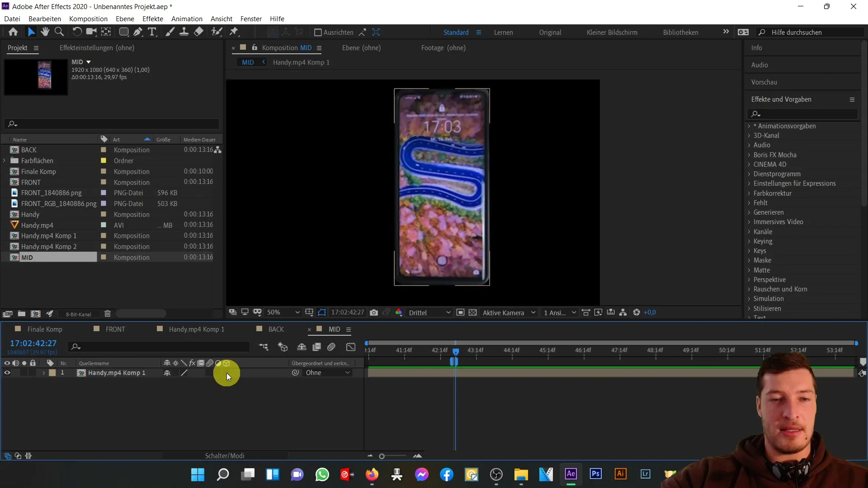The width and height of the screenshot is (868, 488).
Task: Toggle transparency grid icon in viewer
Action: pos(472,313)
